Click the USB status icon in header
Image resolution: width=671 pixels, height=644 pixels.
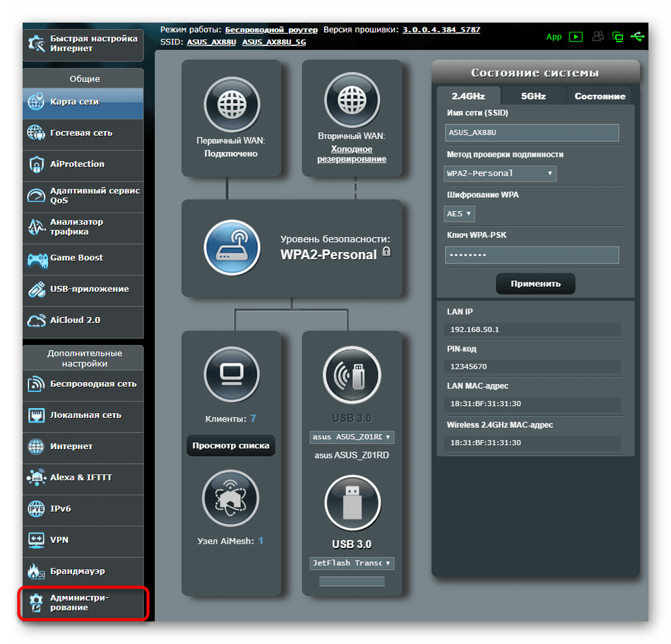637,37
